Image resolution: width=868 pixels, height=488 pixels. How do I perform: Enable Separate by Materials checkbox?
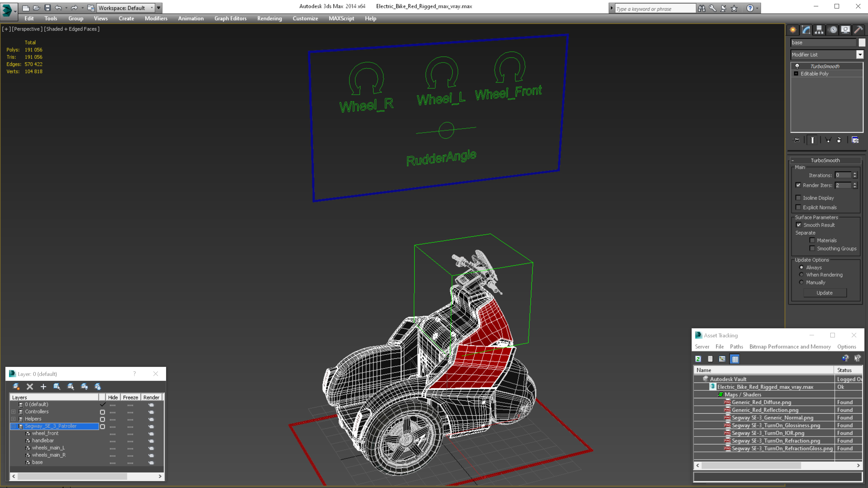coord(813,240)
